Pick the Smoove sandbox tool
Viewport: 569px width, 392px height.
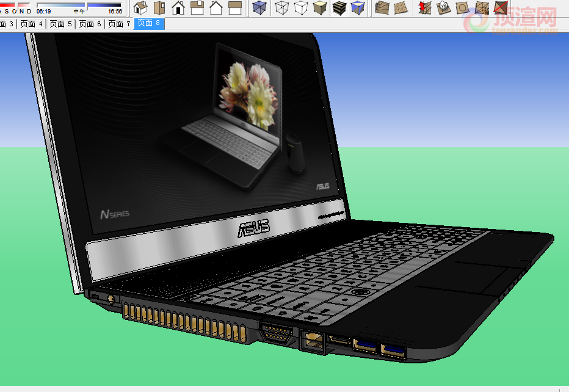[x=424, y=7]
